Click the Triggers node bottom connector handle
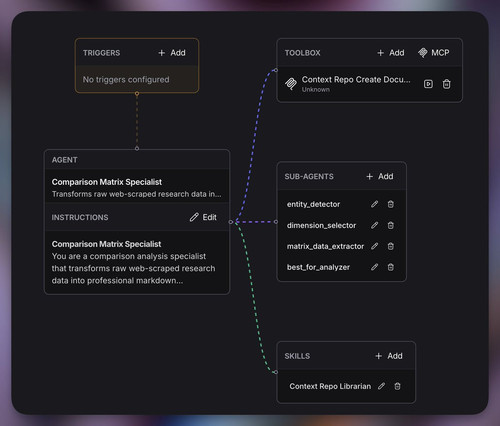 [x=137, y=94]
